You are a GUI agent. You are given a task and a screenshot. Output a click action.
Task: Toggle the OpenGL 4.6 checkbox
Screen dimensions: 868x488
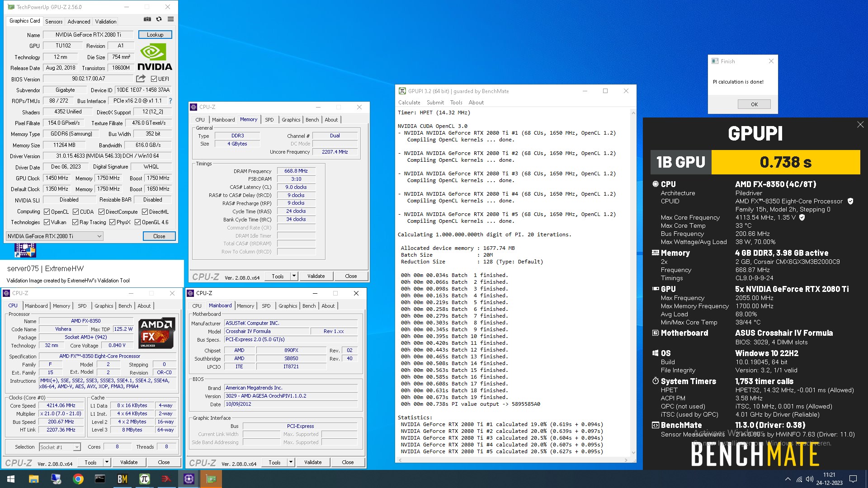[137, 222]
